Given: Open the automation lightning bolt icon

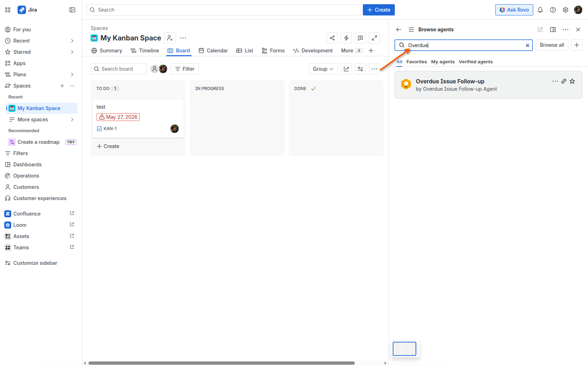Looking at the screenshot, I should pyautogui.click(x=346, y=38).
